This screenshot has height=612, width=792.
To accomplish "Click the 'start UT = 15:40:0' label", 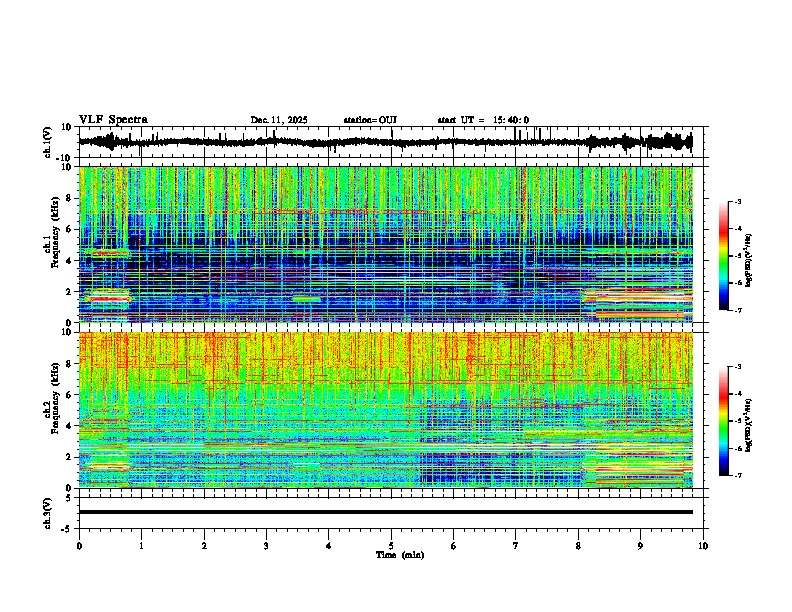I will click(483, 120).
